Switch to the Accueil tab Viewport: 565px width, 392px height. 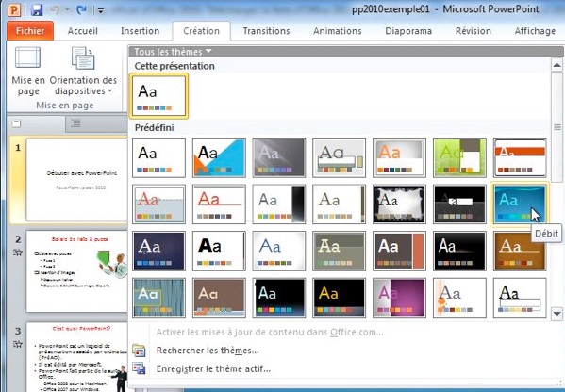(82, 31)
